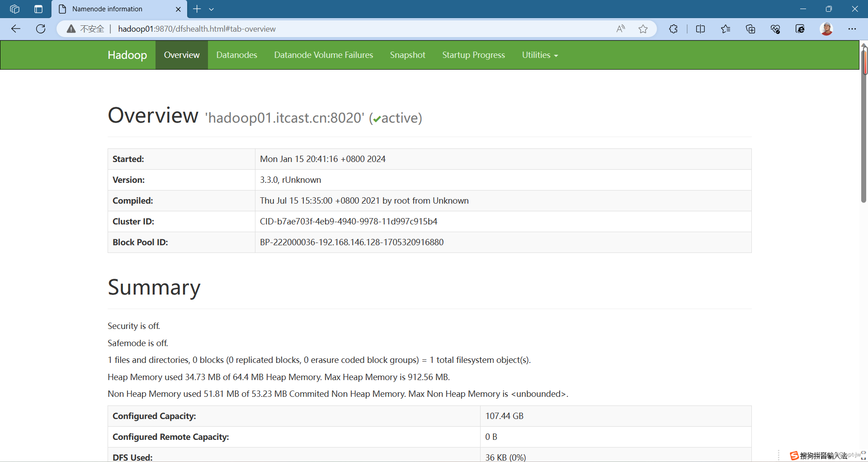This screenshot has width=868, height=462.
Task: Open the browser Extensions icon
Action: click(x=673, y=29)
